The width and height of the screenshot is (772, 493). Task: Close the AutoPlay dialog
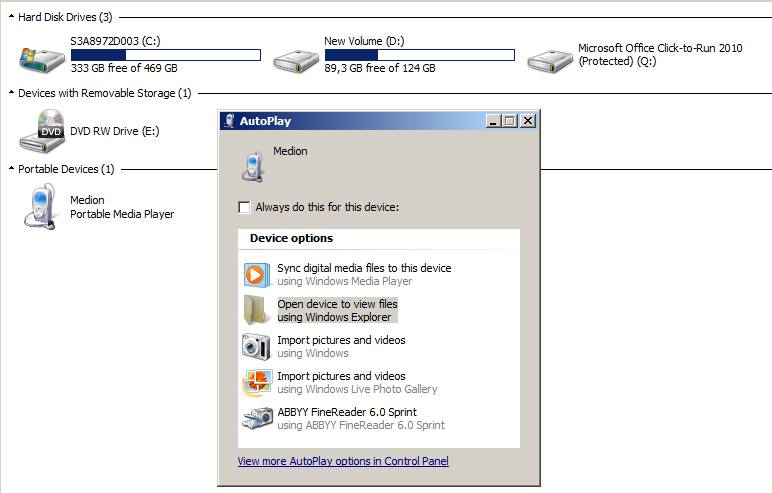click(528, 121)
